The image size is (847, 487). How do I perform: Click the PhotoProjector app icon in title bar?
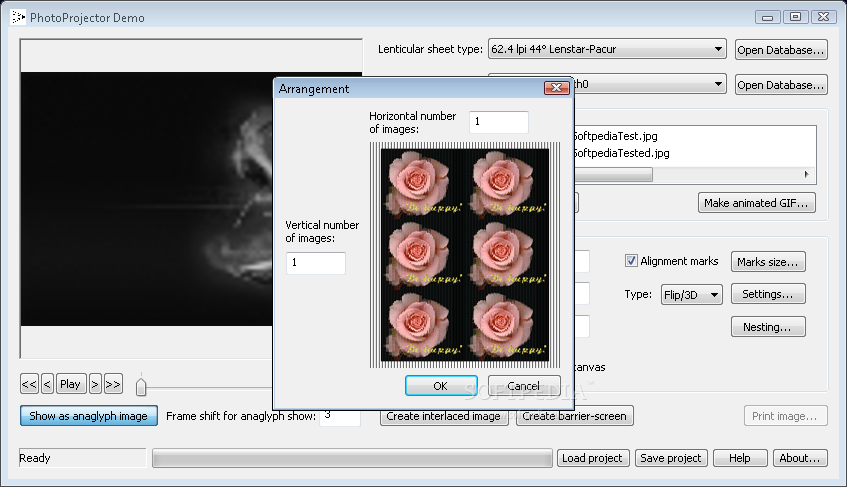[x=18, y=17]
